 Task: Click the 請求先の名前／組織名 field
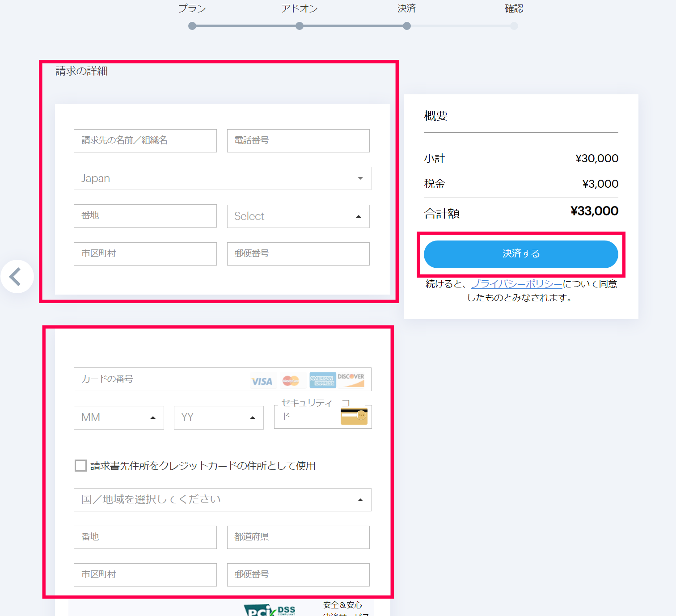(x=145, y=141)
